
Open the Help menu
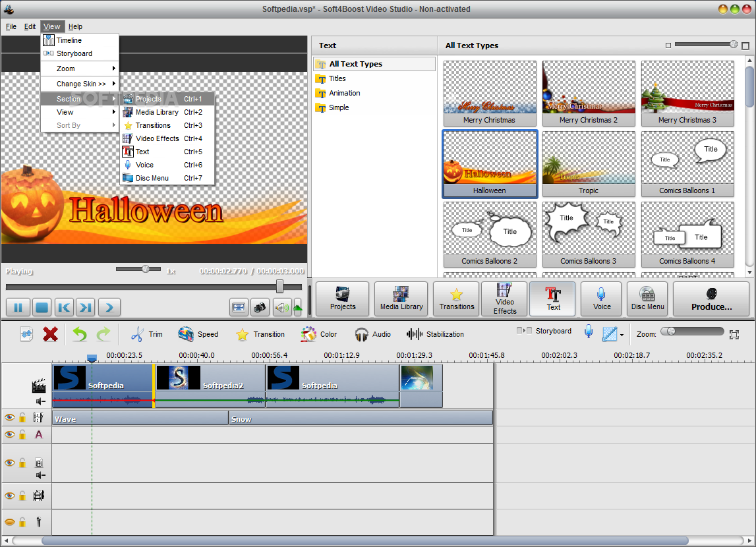pyautogui.click(x=75, y=26)
